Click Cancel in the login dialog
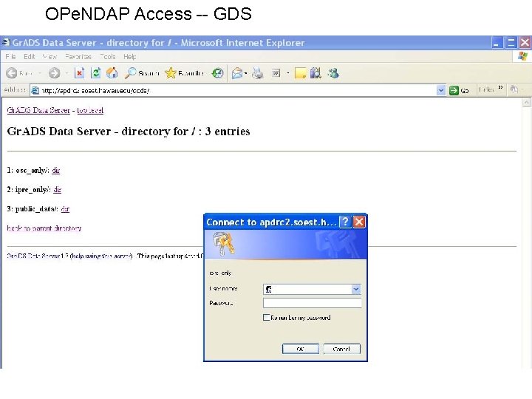Image resolution: width=532 pixels, height=399 pixels. (x=341, y=349)
